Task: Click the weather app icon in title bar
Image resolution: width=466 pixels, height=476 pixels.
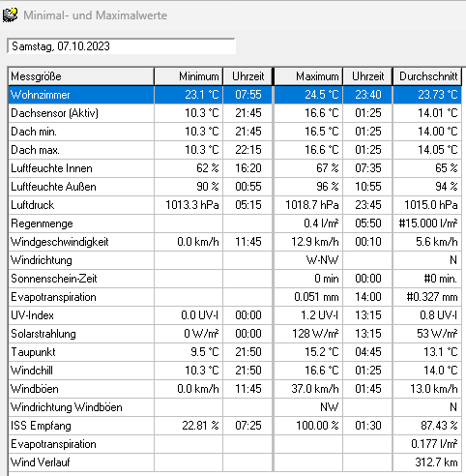Action: (10, 15)
